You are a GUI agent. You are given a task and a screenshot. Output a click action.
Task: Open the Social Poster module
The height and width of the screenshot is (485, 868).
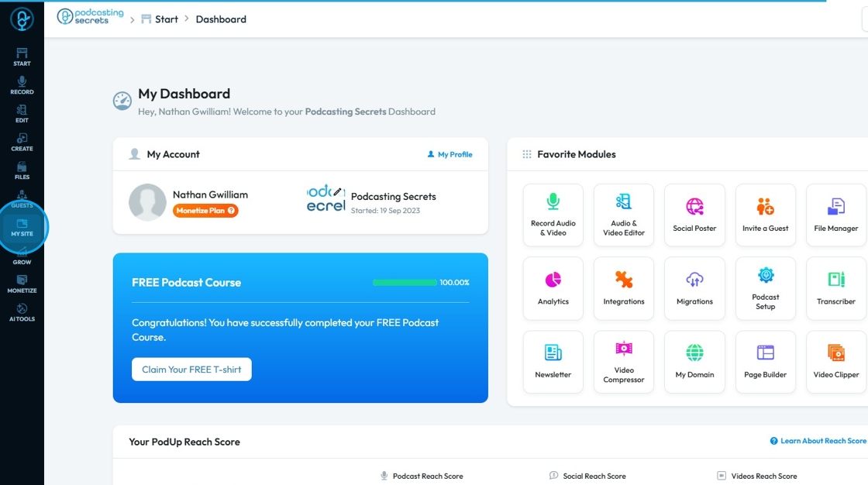694,215
